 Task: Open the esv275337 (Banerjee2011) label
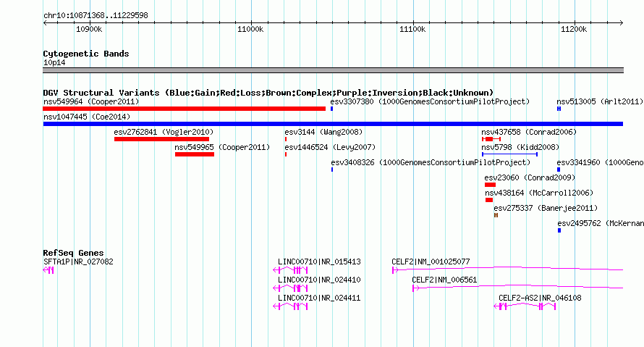click(x=546, y=208)
